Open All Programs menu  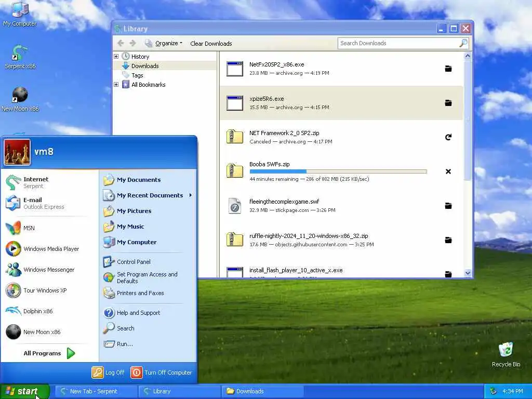(x=49, y=353)
